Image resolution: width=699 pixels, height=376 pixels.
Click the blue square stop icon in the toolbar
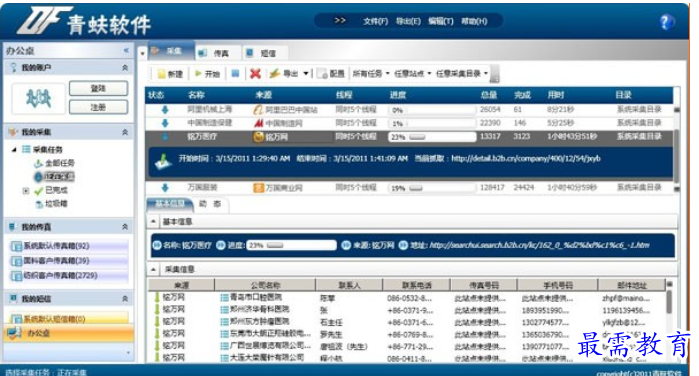(235, 74)
